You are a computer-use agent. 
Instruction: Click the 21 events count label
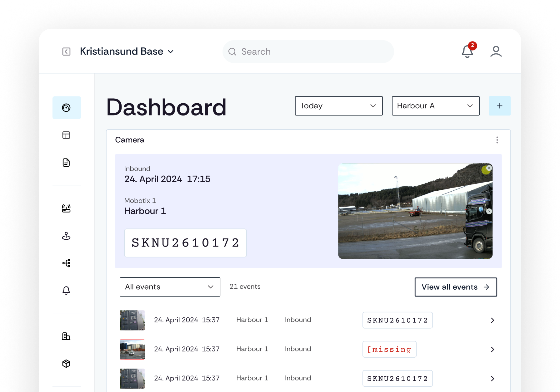[x=245, y=287]
